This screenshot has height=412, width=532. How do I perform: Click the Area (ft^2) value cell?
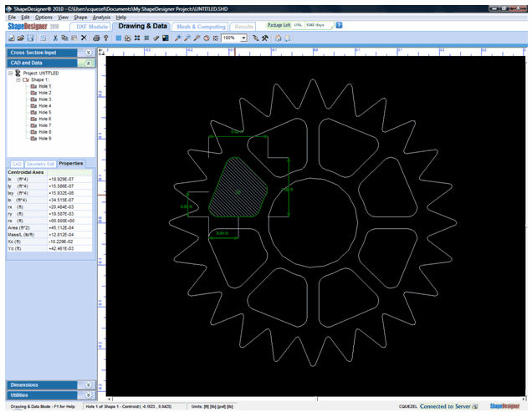[69, 228]
